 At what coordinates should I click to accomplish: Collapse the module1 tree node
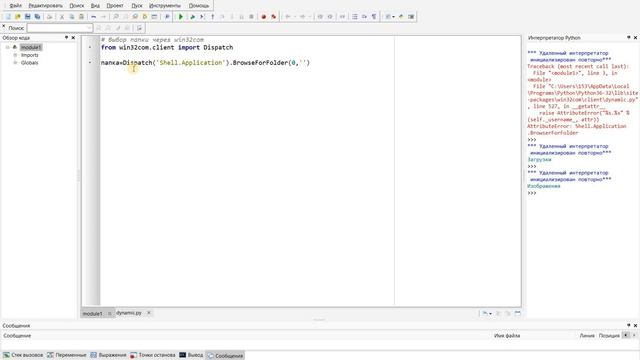7,47
